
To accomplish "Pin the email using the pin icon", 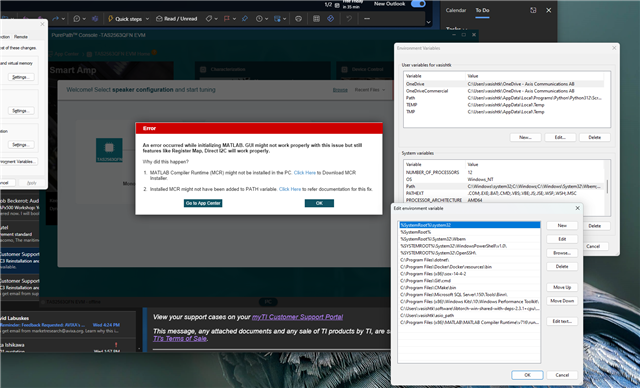I will [245, 19].
